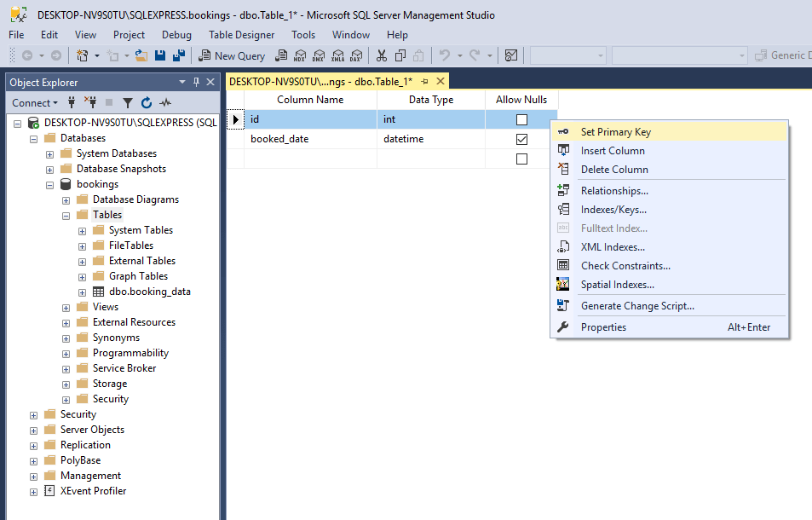
Task: Click the Disconnect plug icon in Object Explorer
Action: [90, 102]
